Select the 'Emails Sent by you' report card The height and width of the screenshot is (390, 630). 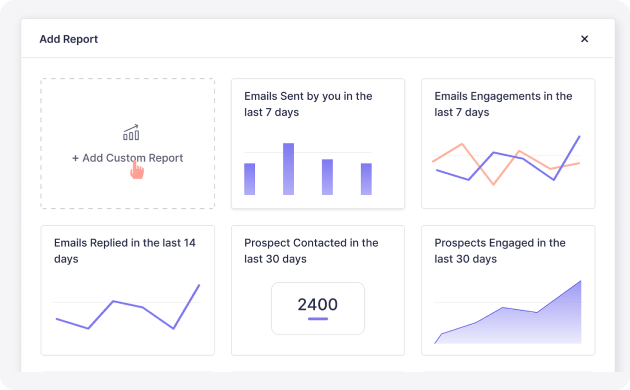(318, 143)
